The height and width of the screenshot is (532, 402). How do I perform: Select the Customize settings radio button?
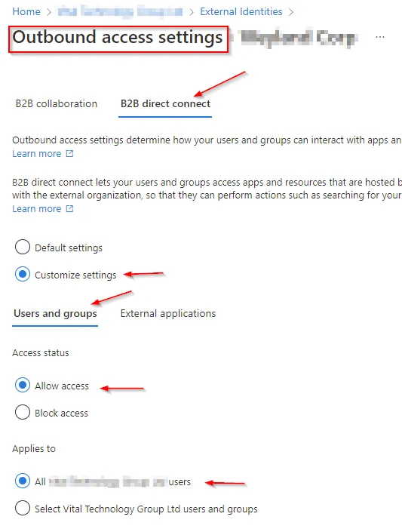(23, 274)
